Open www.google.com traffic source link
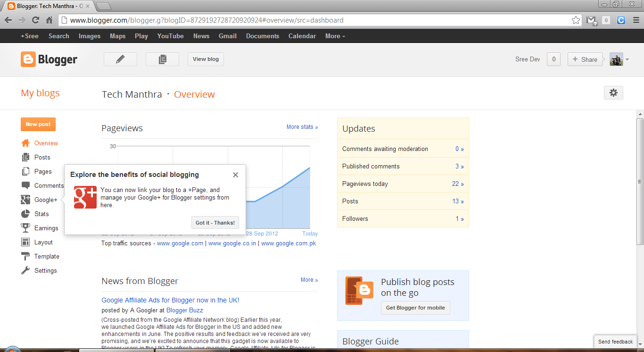The image size is (644, 352). point(180,243)
